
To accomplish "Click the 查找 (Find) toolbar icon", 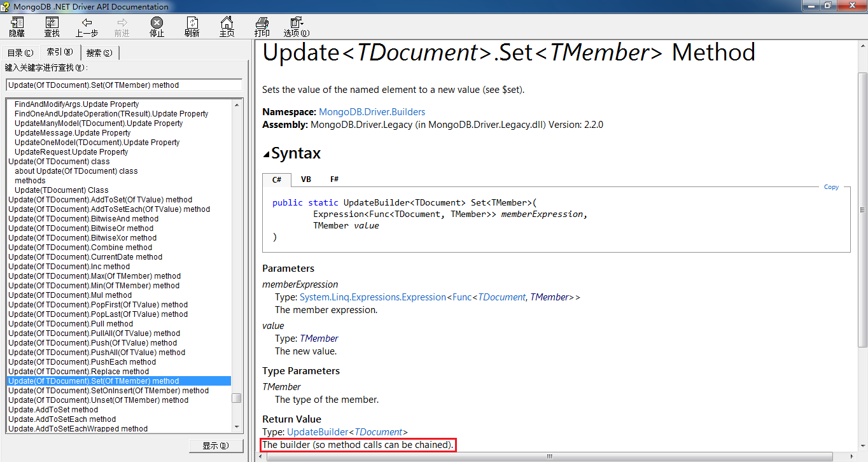I will pyautogui.click(x=52, y=27).
